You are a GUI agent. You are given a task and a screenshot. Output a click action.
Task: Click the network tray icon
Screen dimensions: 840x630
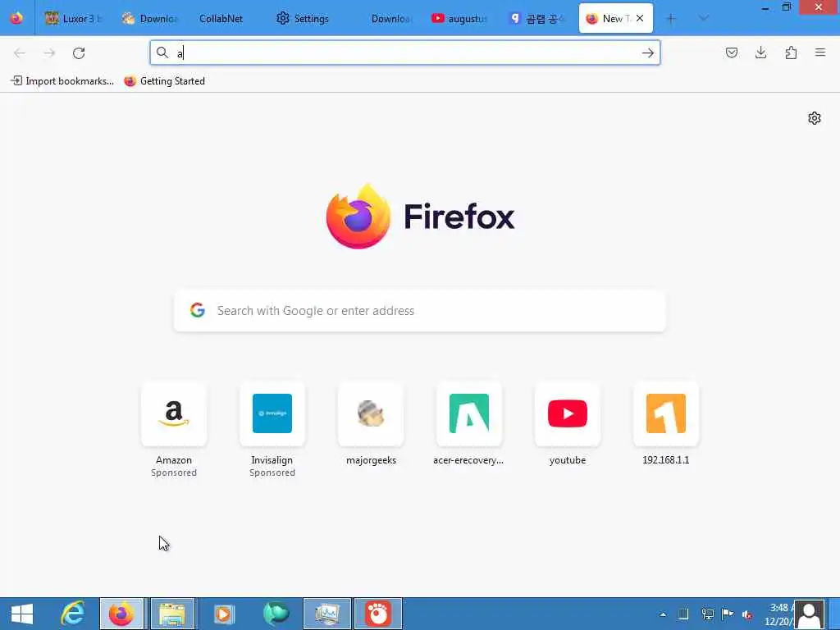pyautogui.click(x=707, y=614)
